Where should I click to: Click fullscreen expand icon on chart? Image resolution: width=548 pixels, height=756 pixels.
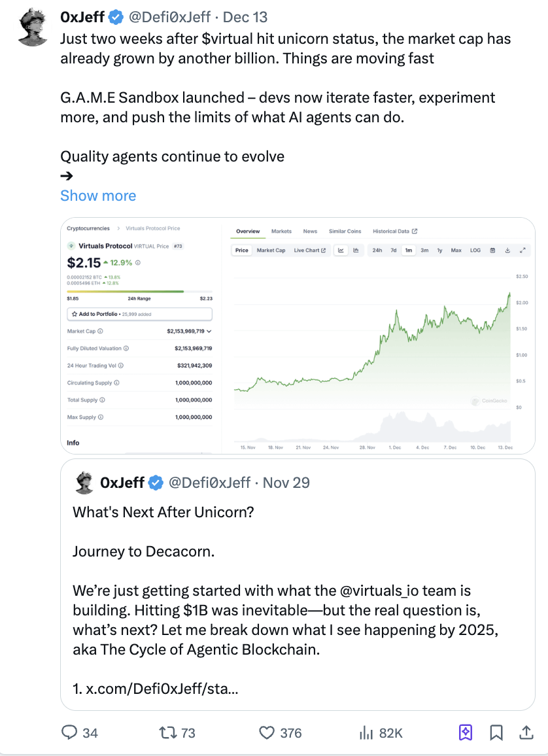tap(522, 250)
